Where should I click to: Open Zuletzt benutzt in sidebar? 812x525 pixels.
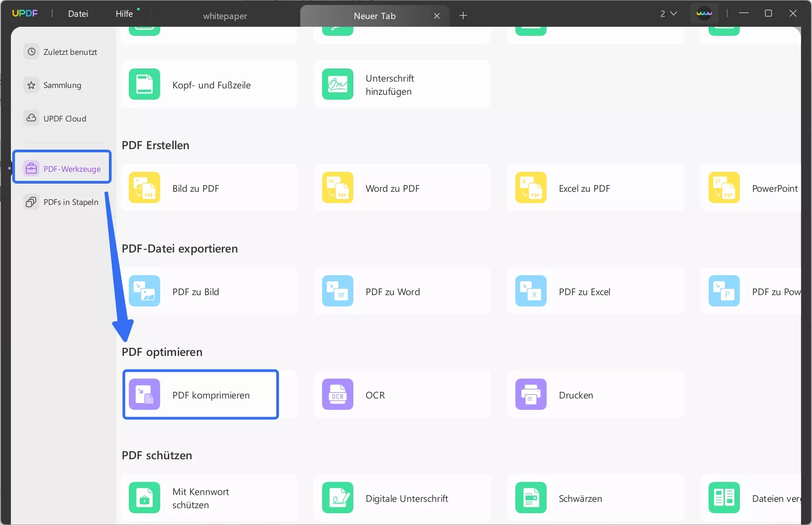(62, 52)
